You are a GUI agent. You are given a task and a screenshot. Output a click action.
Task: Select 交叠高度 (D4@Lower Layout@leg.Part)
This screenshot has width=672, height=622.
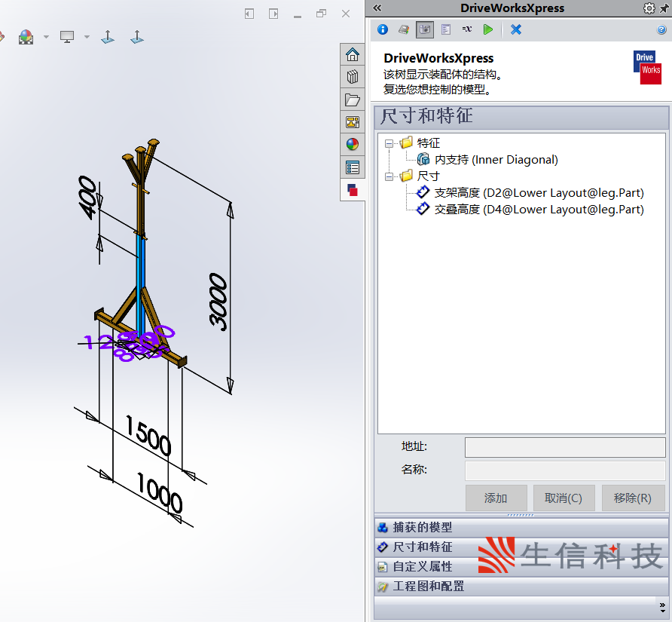click(539, 210)
